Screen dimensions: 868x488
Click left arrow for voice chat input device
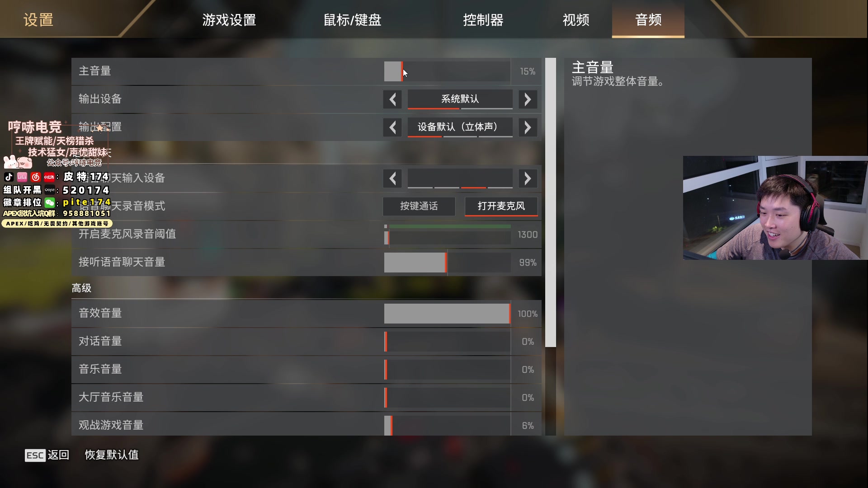pos(392,178)
